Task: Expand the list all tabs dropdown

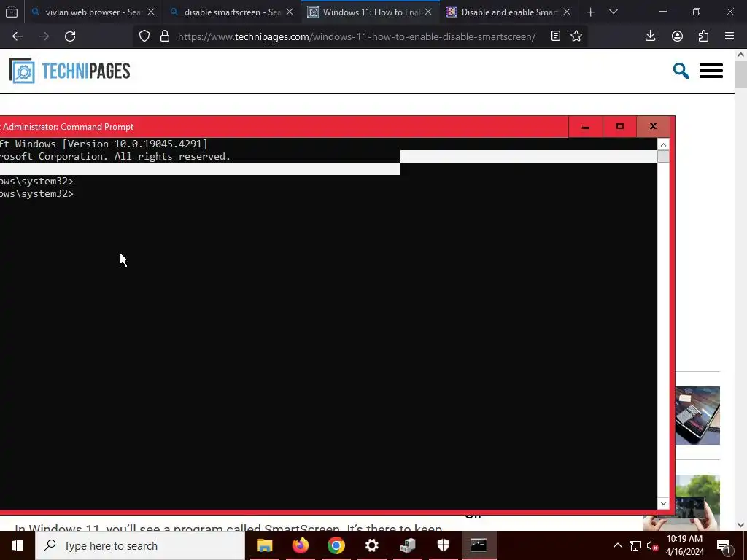Action: pyautogui.click(x=614, y=12)
